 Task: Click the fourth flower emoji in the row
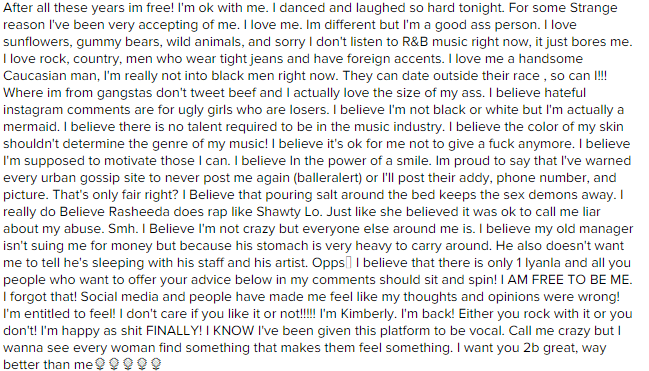[x=142, y=364]
